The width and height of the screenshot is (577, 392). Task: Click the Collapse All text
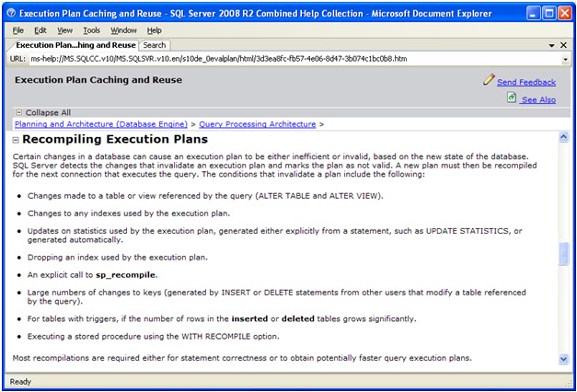48,112
